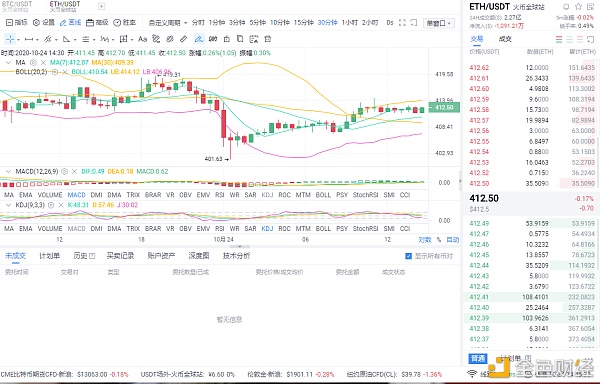Switch to the BTC/USDT tab
The width and height of the screenshot is (600, 384).
[17, 6]
